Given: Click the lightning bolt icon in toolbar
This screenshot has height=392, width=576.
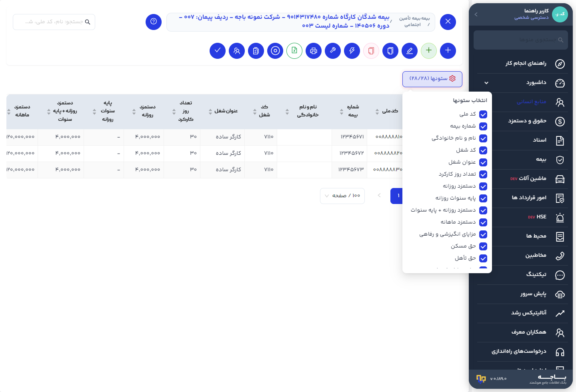Looking at the screenshot, I should 352,50.
